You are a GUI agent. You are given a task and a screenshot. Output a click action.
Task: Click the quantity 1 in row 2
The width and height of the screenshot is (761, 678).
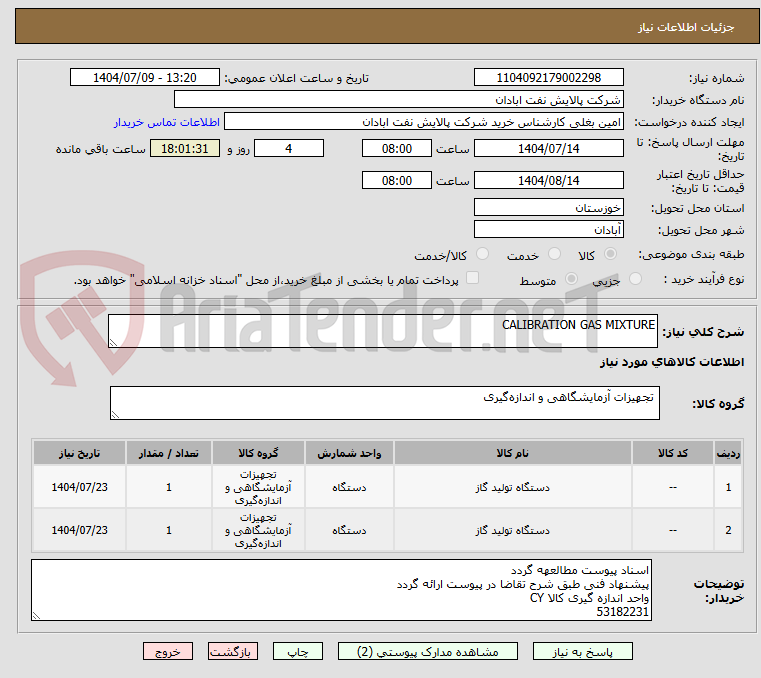point(168,530)
